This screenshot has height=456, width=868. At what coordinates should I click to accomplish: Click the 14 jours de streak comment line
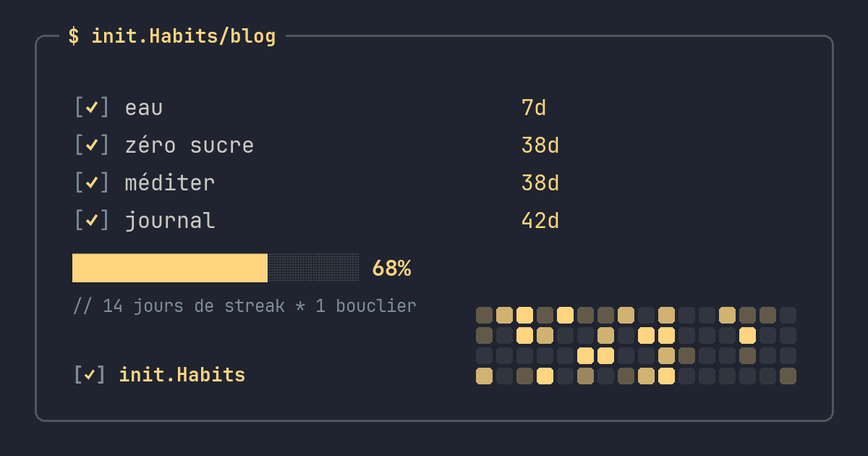tap(244, 305)
